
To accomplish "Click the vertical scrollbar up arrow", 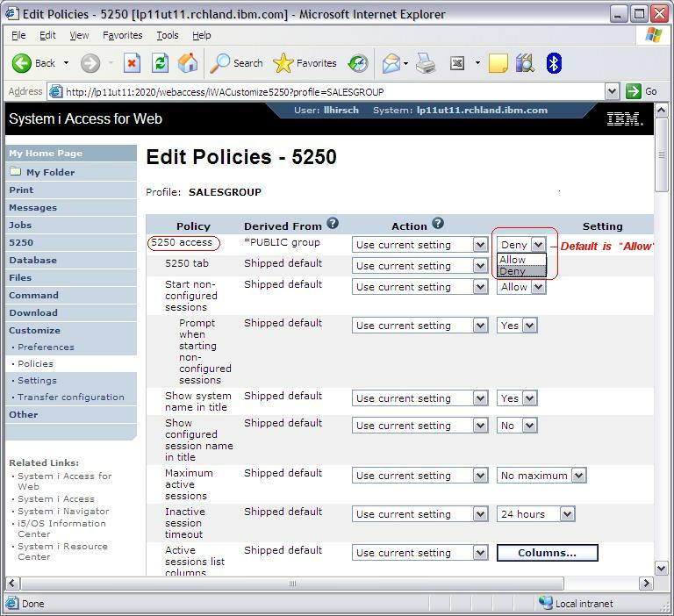I will 662,110.
